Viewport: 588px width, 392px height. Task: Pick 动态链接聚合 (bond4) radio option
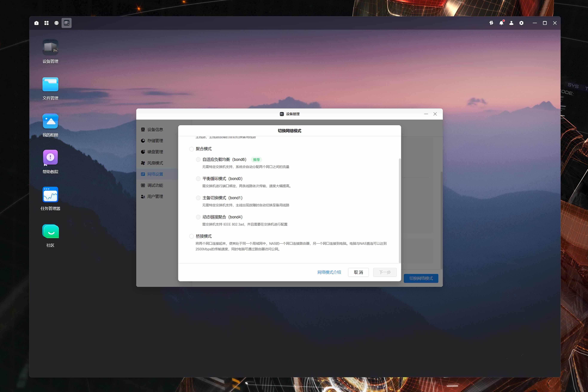[x=198, y=217]
